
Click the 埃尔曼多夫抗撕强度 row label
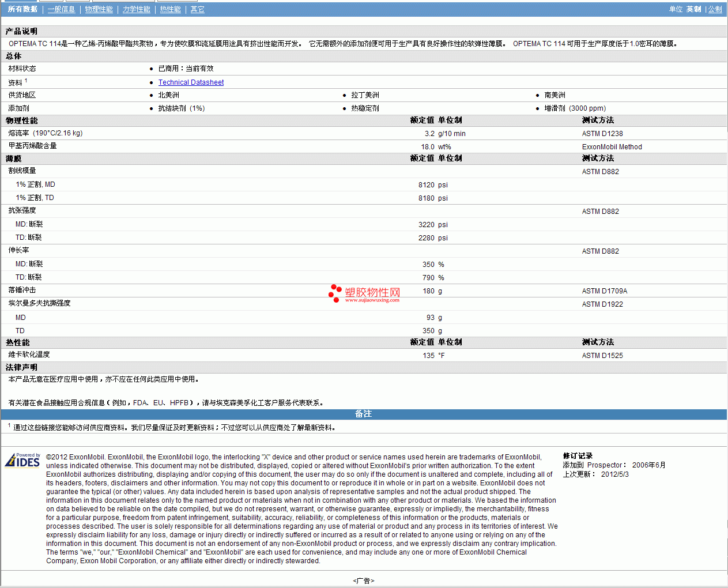tap(39, 303)
